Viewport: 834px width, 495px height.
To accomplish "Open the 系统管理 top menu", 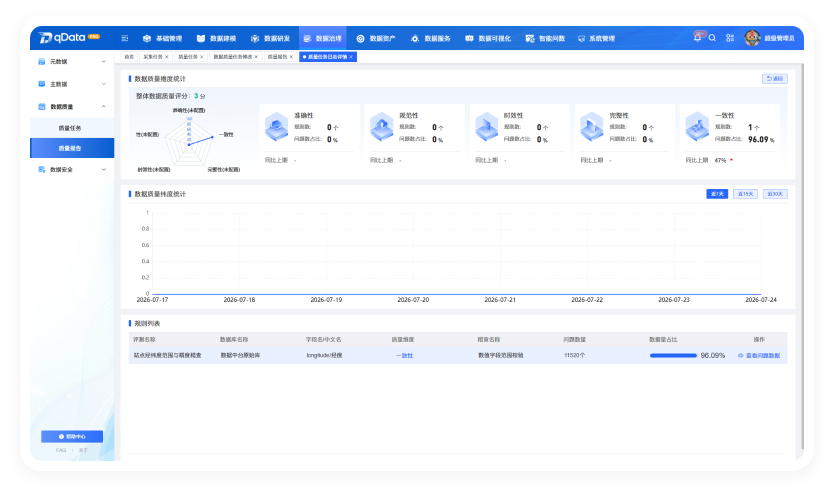I will [x=596, y=38].
